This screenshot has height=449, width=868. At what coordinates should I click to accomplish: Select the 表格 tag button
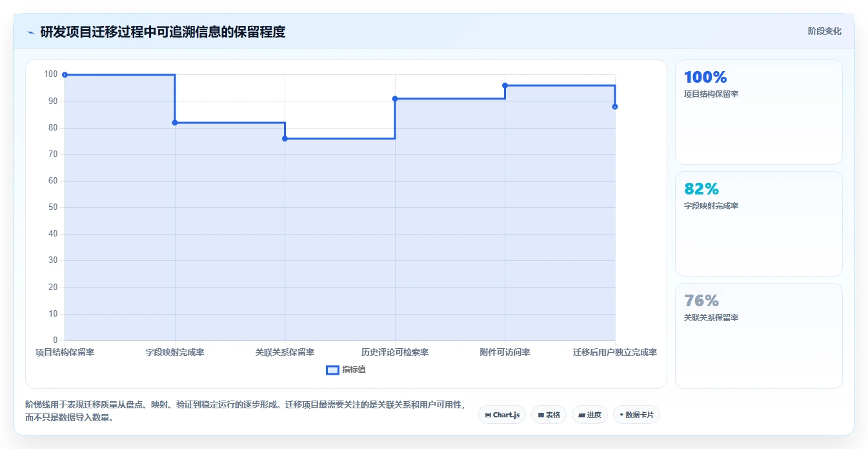pyautogui.click(x=549, y=415)
